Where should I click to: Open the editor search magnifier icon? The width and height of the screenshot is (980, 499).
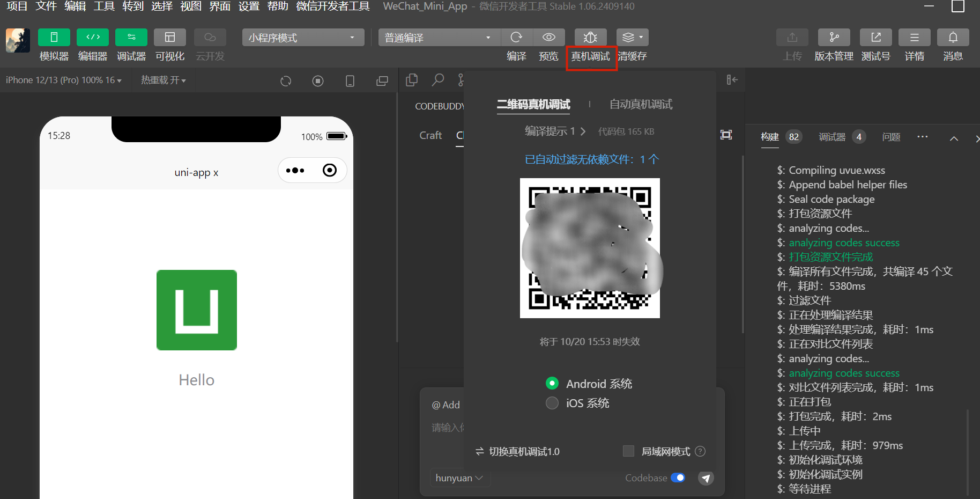click(438, 80)
